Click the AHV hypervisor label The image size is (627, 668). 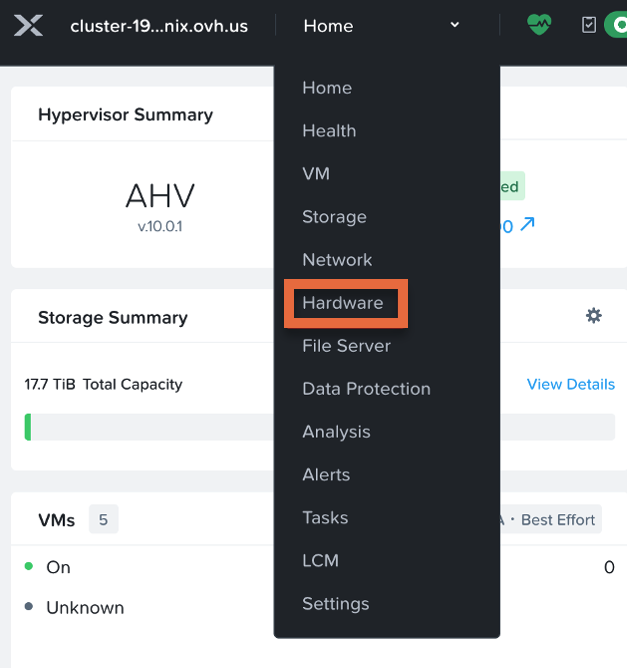coord(160,196)
